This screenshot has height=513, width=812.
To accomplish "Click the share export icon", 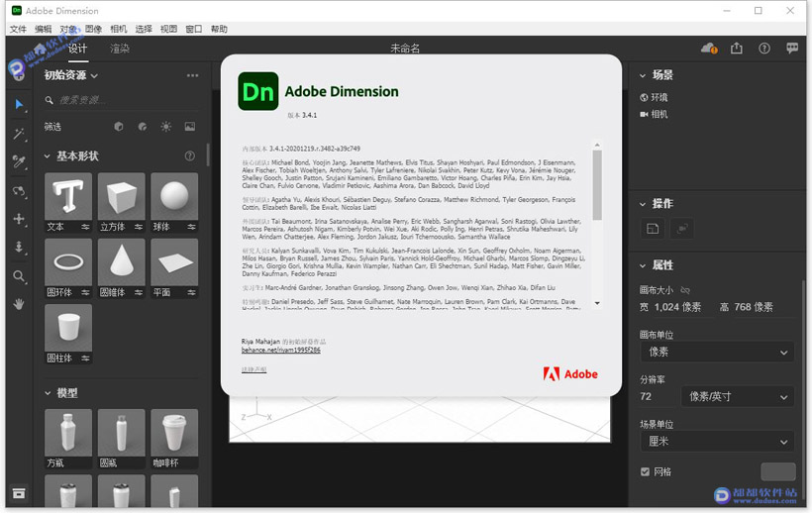I will (737, 49).
